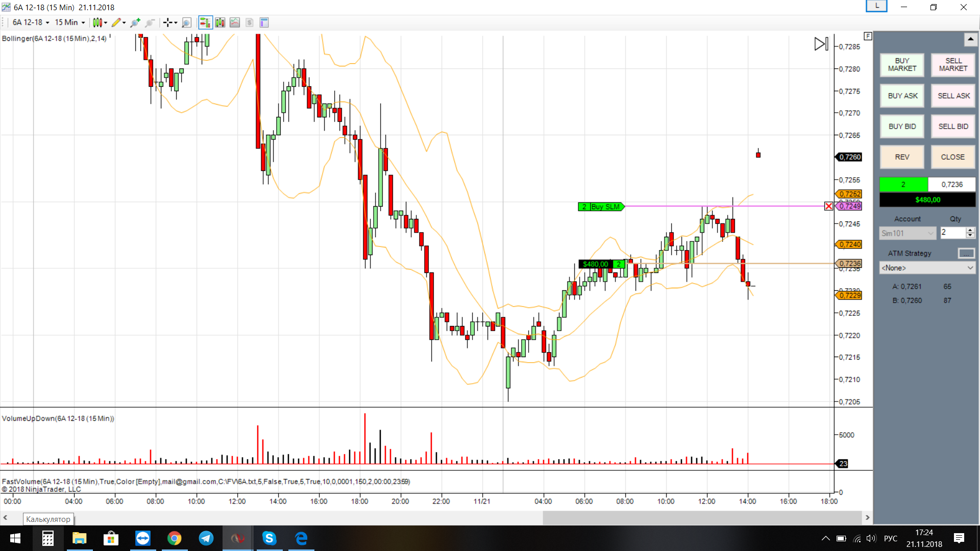Viewport: 980px width, 551px height.
Task: Jump to latest bar arrow icon
Action: click(821, 44)
